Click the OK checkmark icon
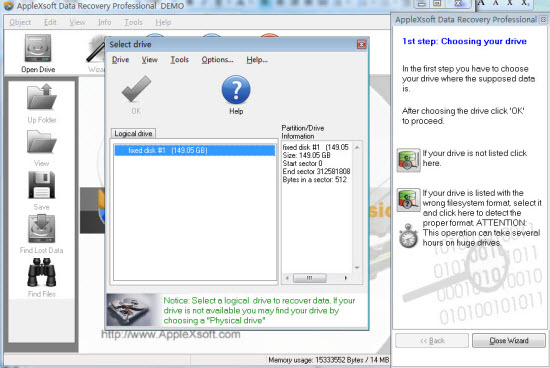This screenshot has height=368, width=550. tap(136, 89)
